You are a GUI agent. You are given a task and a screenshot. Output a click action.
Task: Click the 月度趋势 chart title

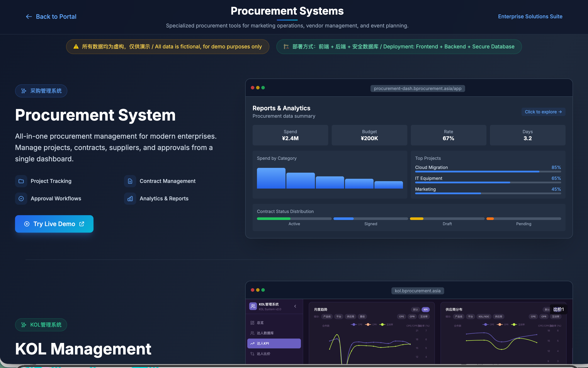click(320, 310)
